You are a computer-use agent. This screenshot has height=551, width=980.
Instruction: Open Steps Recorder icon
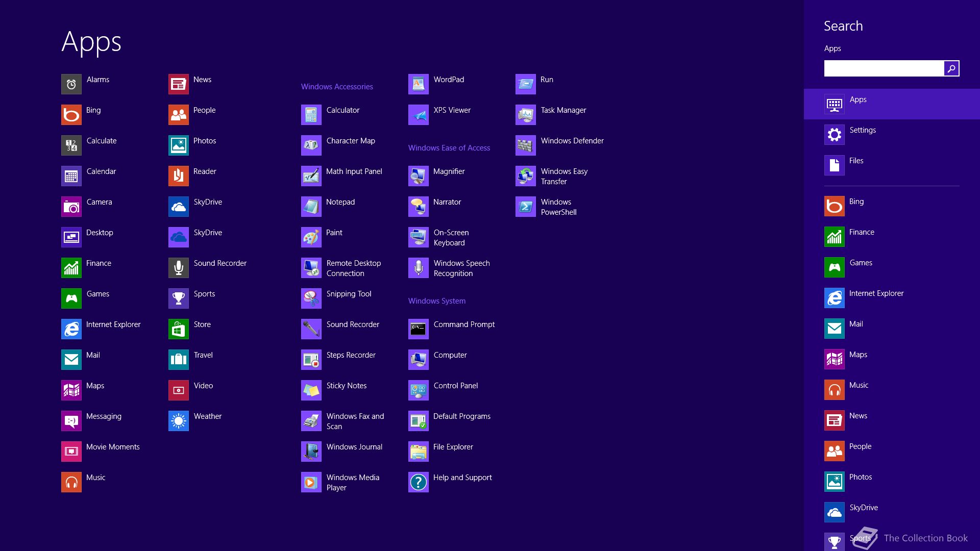click(x=311, y=360)
